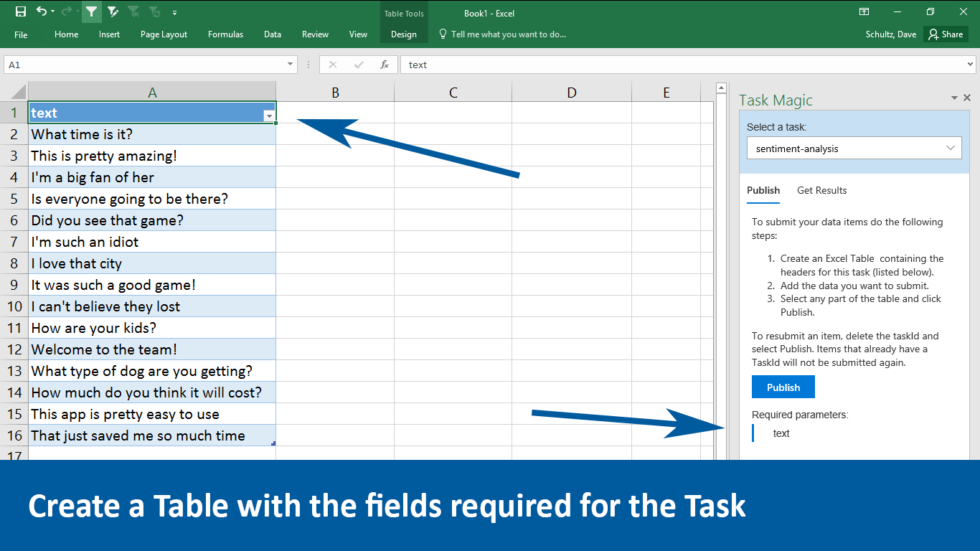This screenshot has width=980, height=551.
Task: Select the cell 'This app is pretty easy to use'
Action: pos(152,414)
